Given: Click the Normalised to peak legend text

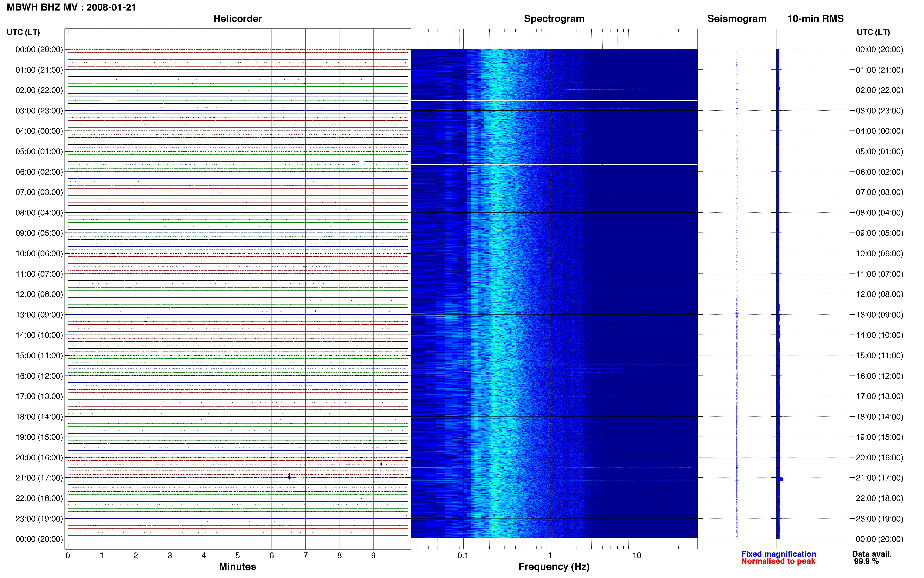Looking at the screenshot, I should tap(778, 561).
